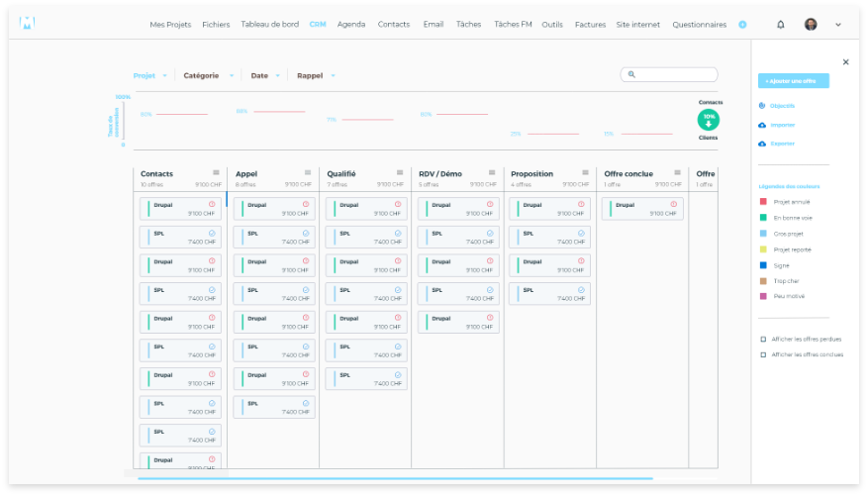This screenshot has width=868, height=496.
Task: Open the Factures menu item
Action: (590, 25)
